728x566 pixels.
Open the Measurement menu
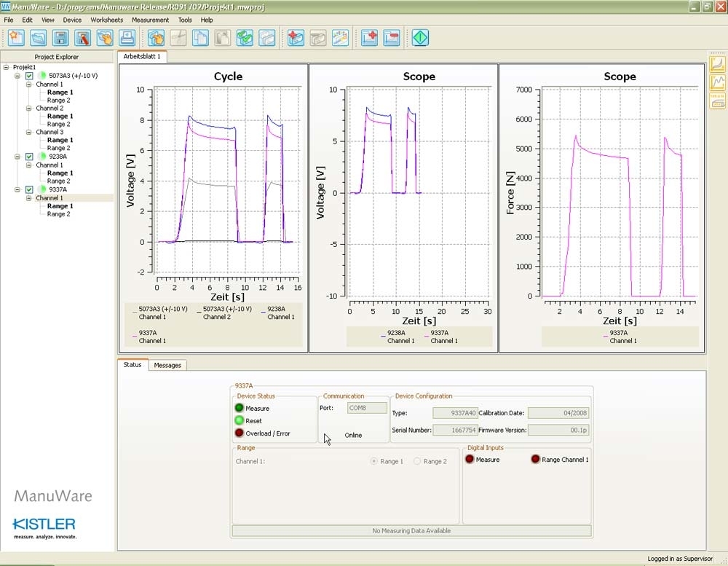[151, 20]
